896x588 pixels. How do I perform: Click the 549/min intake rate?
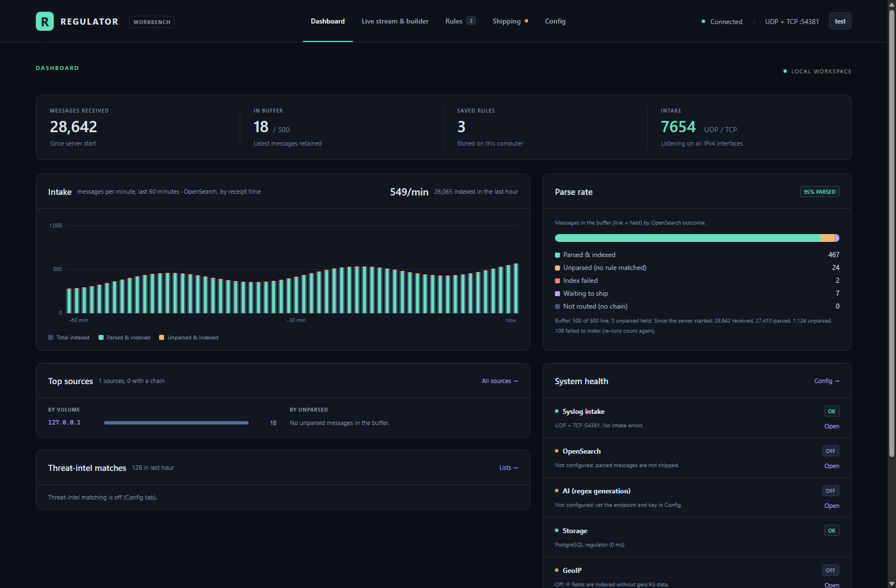pos(409,192)
